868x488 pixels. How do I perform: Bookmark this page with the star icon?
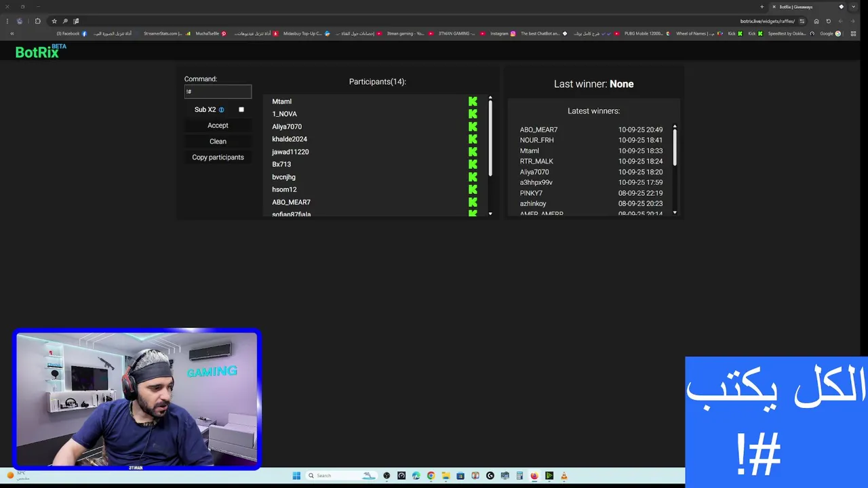(x=54, y=21)
